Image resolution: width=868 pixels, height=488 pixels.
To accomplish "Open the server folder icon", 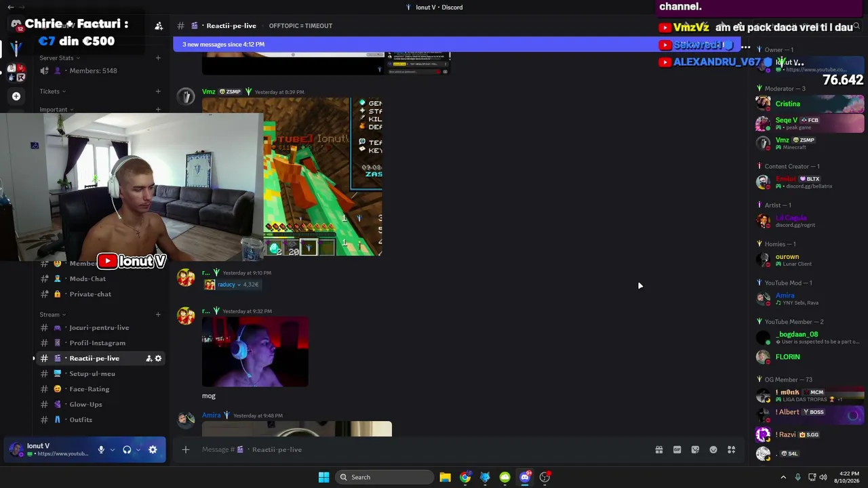I will 16,73.
